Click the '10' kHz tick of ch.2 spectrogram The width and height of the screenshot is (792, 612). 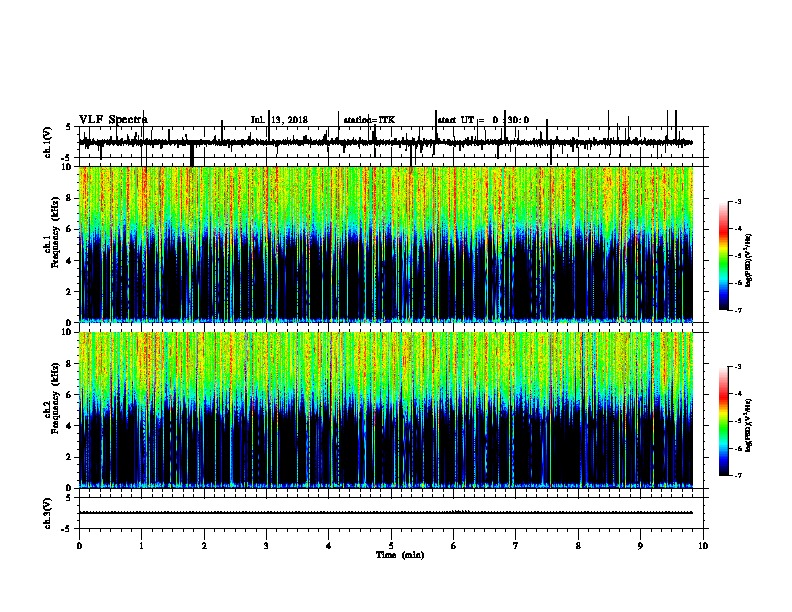(x=67, y=332)
